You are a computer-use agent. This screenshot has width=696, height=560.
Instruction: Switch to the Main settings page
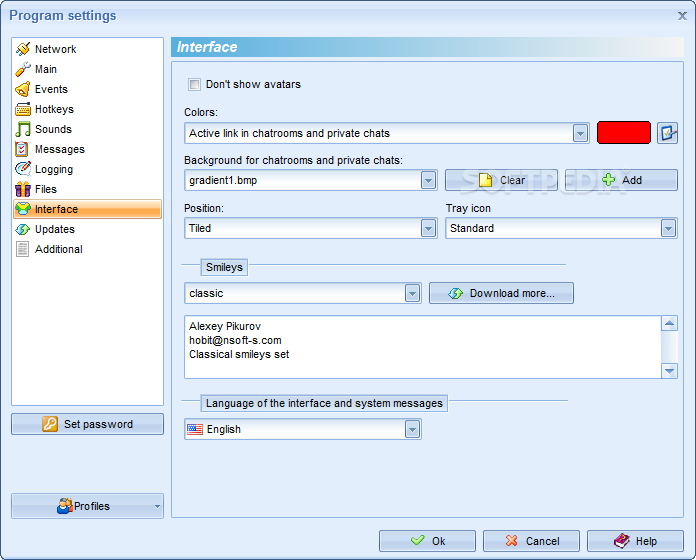coord(87,69)
